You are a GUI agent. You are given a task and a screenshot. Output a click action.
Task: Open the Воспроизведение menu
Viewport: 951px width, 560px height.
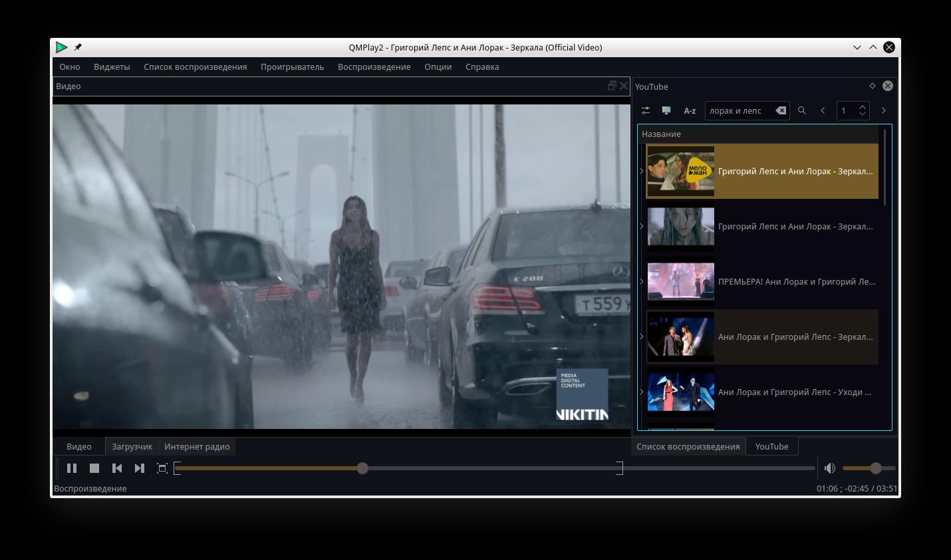[x=374, y=67]
